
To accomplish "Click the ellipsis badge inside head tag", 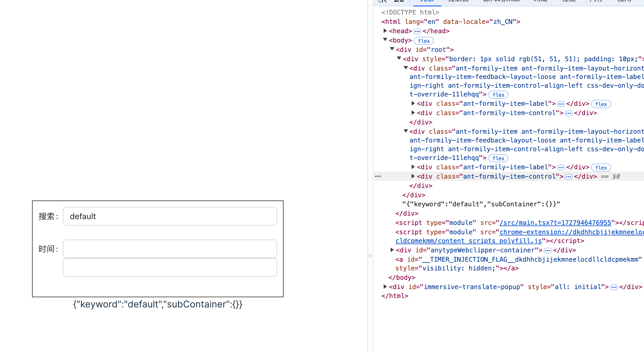I will tap(417, 31).
